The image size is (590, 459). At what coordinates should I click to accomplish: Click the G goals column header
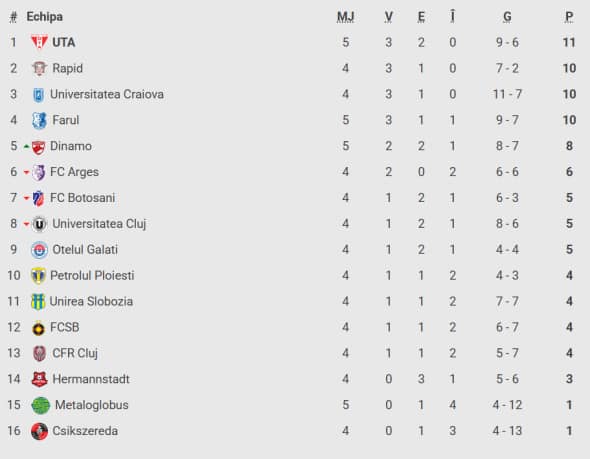pos(507,17)
